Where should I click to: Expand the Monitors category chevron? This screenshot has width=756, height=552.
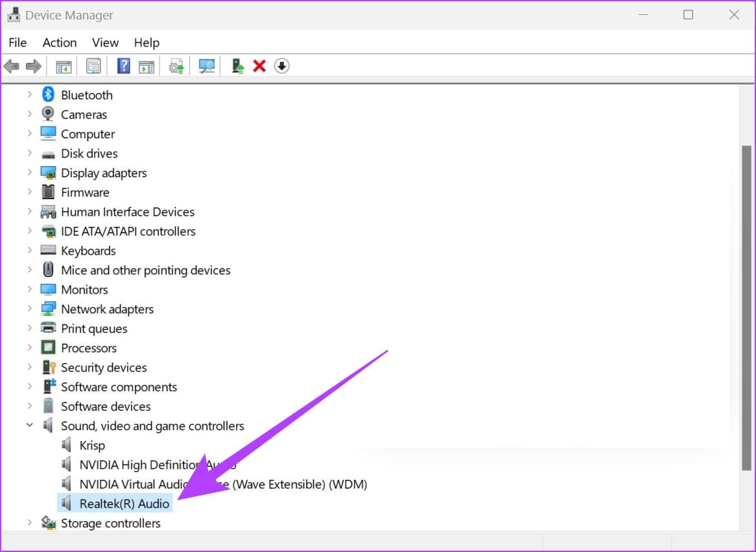(x=29, y=289)
